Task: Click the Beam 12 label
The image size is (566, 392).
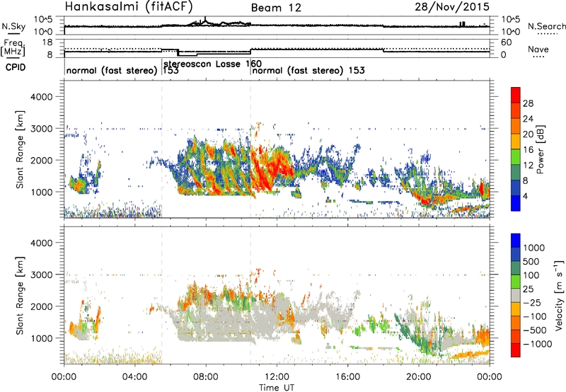Action: (x=276, y=8)
